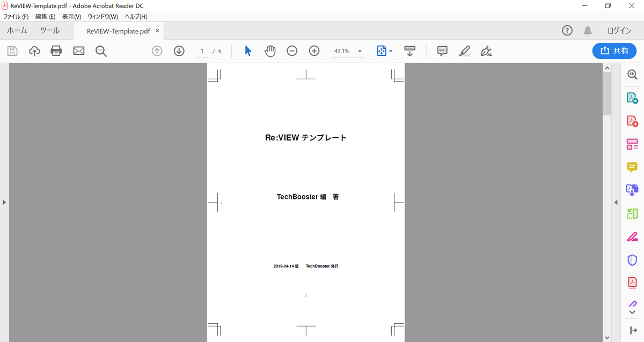The width and height of the screenshot is (644, 342).
Task: Select the arrow Selection tool
Action: point(248,51)
